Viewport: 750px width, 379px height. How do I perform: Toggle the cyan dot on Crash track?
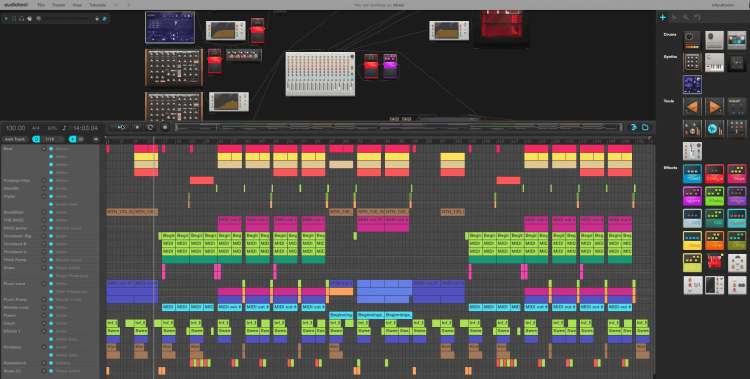coord(51,323)
